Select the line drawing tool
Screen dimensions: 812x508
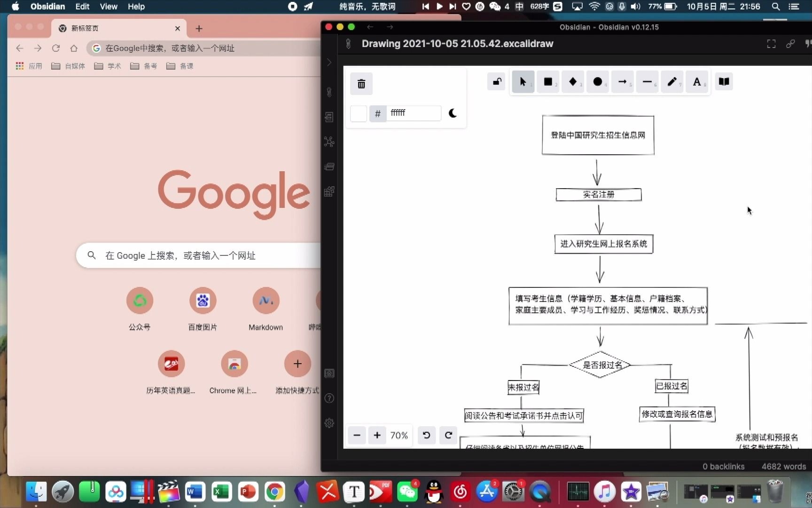pos(647,82)
